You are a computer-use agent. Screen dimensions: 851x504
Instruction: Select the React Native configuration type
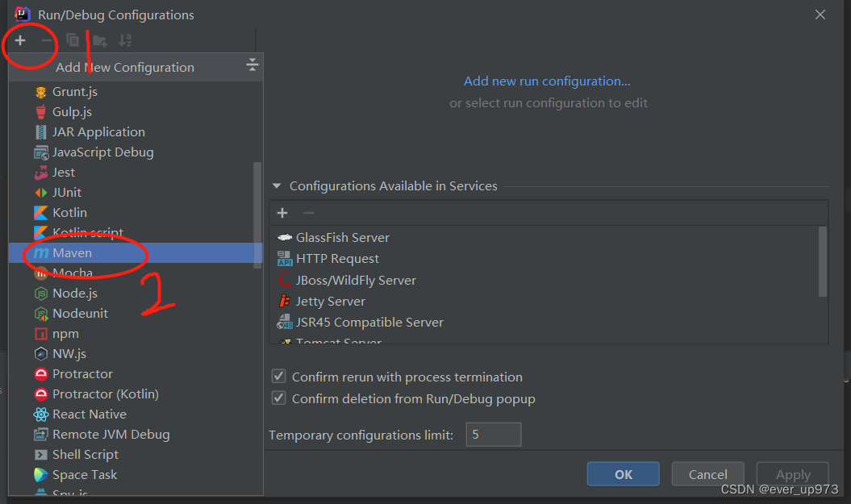(136, 414)
